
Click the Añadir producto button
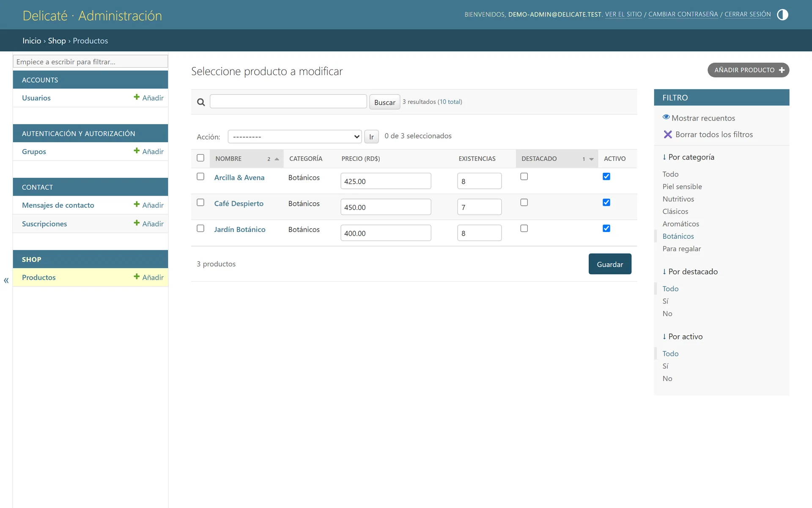pos(748,70)
